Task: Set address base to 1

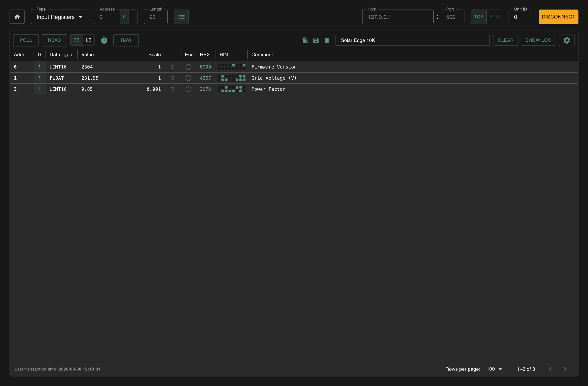Action: (x=133, y=17)
